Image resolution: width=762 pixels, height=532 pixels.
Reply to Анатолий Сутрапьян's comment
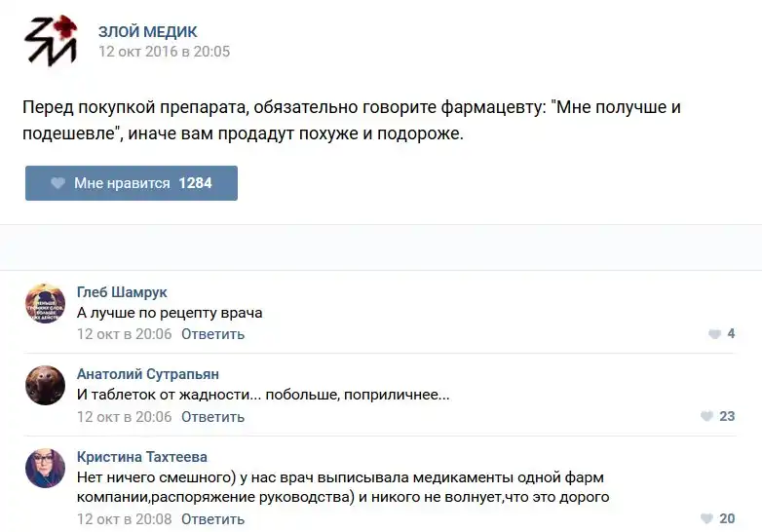pyautogui.click(x=212, y=417)
